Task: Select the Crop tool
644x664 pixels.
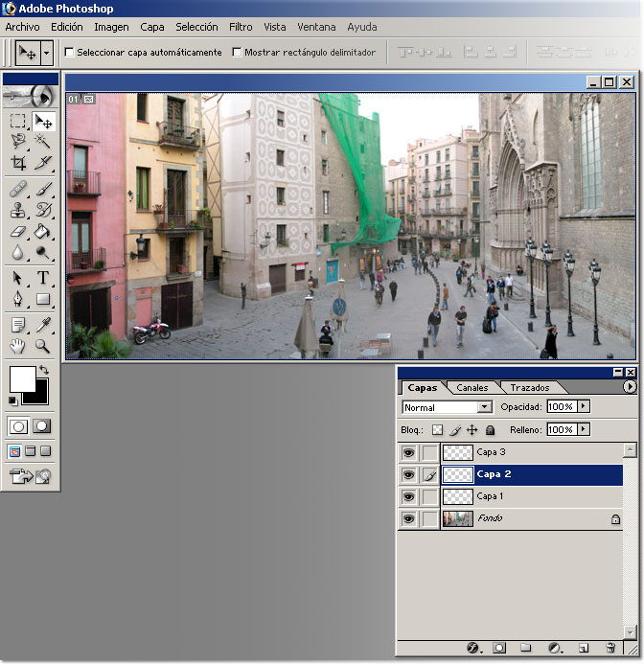Action: (x=18, y=163)
